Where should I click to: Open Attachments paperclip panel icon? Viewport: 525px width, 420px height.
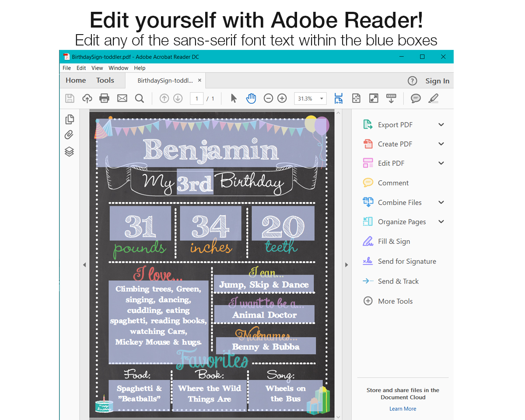(69, 135)
